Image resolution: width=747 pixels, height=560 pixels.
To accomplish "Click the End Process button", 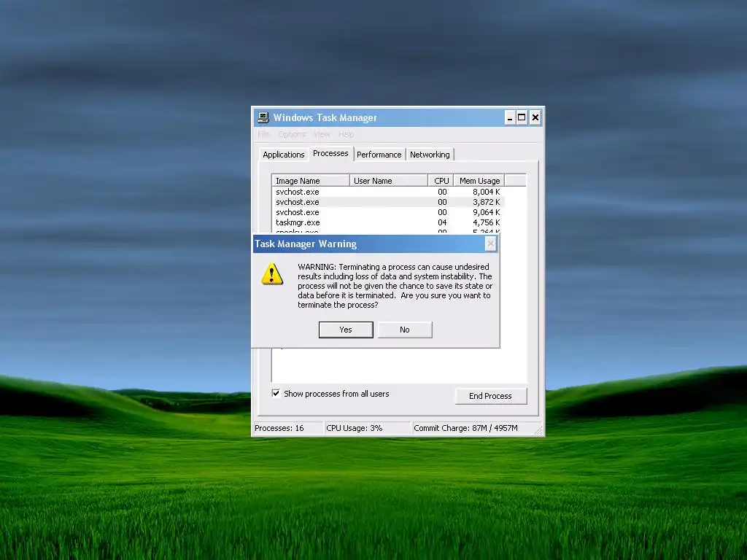I will 491,396.
